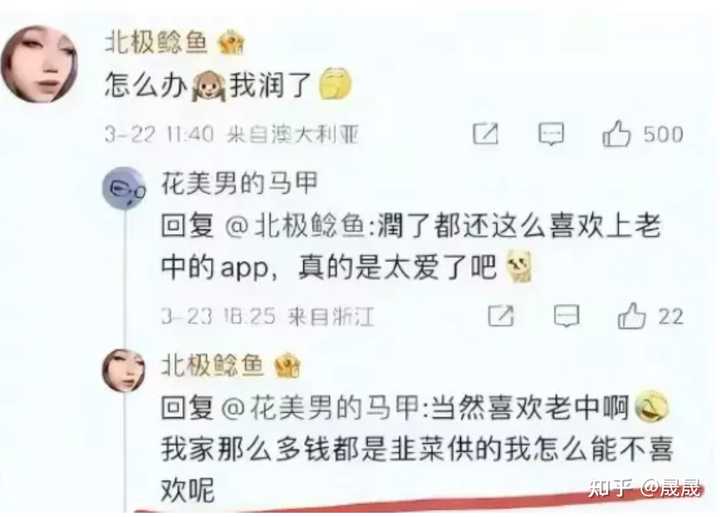
Task: Click the 知乎 @晟晟 watermark
Action: (645, 488)
